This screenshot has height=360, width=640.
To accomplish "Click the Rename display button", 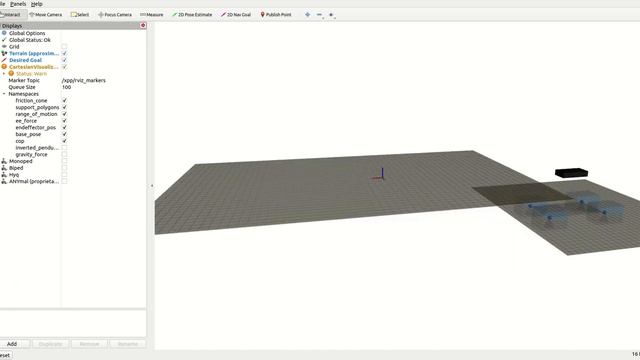I will pos(128,344).
